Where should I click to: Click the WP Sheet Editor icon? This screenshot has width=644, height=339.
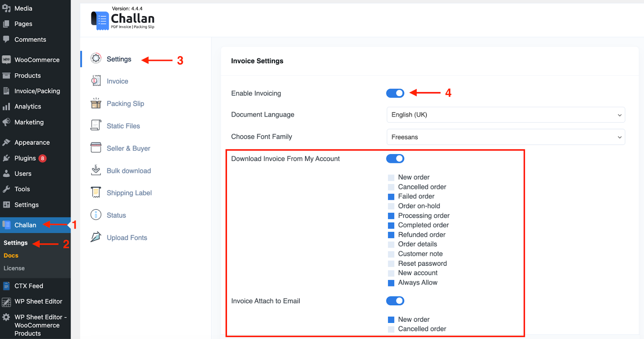click(x=6, y=302)
